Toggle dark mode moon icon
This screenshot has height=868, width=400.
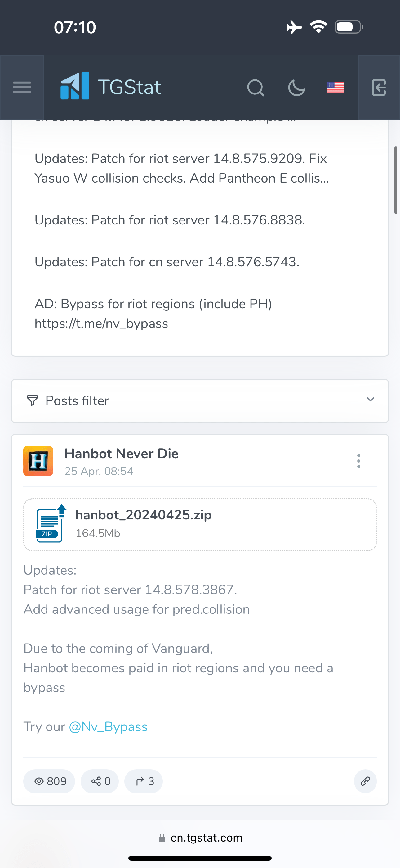click(297, 88)
